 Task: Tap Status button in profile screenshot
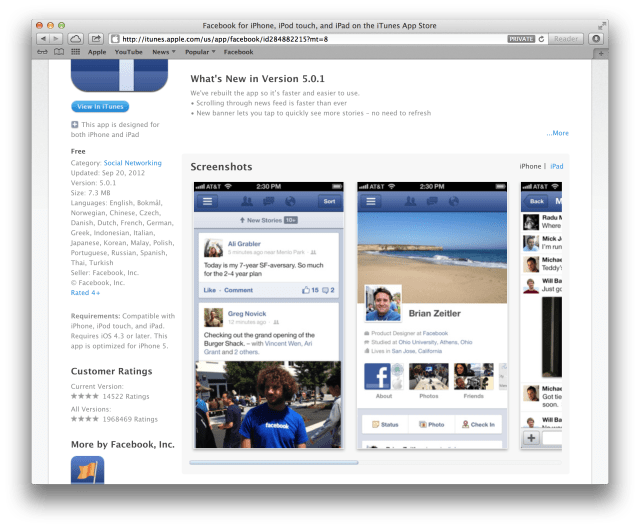[x=385, y=425]
